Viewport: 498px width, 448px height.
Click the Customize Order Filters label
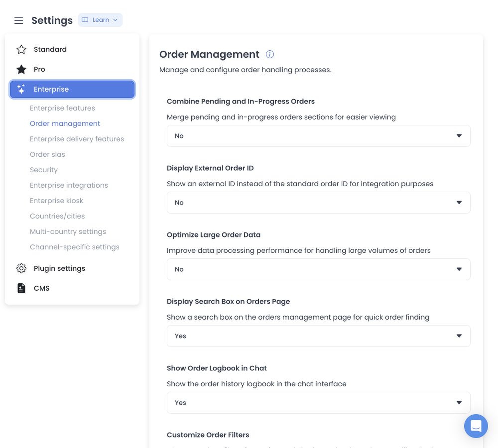coord(208,435)
